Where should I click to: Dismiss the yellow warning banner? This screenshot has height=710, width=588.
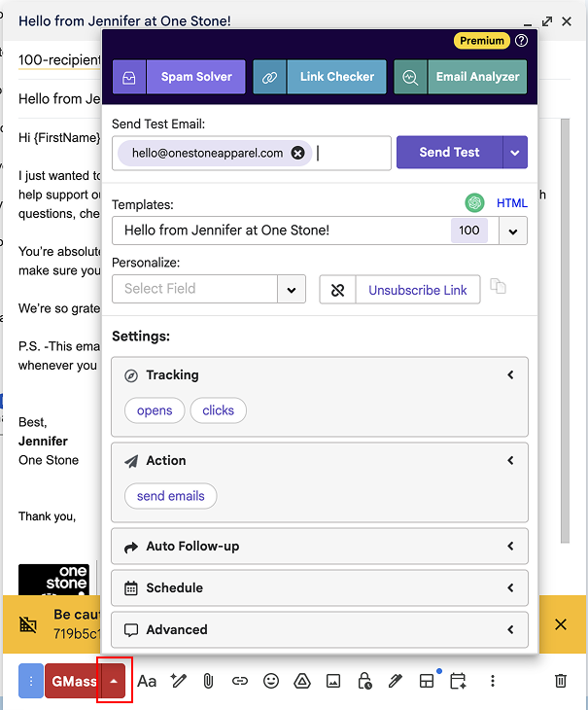561,624
